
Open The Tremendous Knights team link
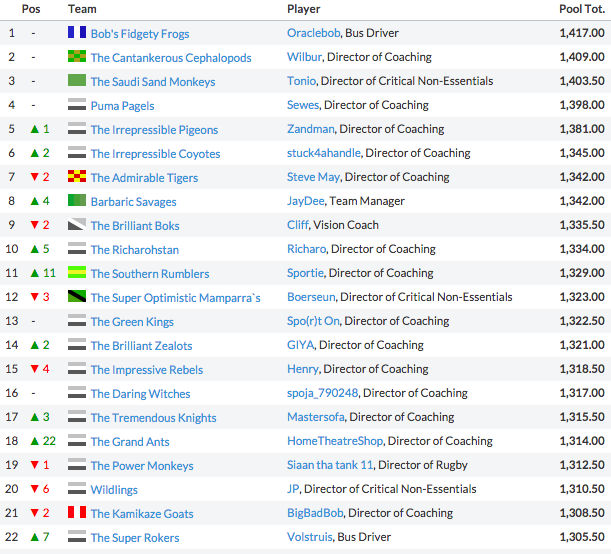tap(154, 418)
